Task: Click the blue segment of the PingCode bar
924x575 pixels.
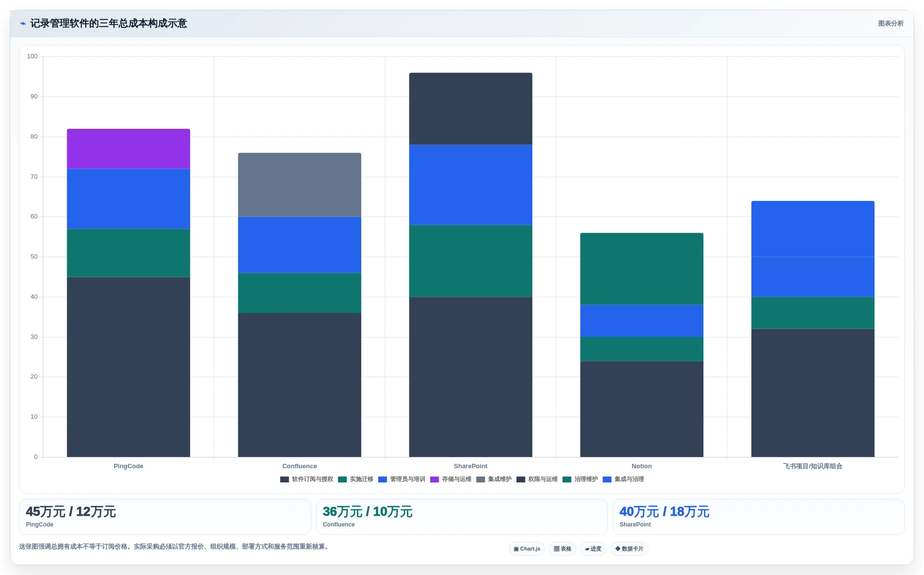Action: 128,199
